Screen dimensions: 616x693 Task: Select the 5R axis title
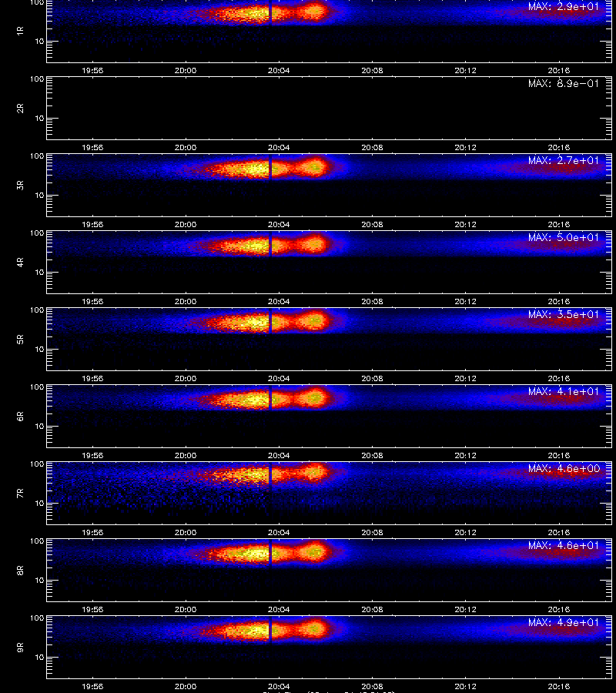coord(20,339)
